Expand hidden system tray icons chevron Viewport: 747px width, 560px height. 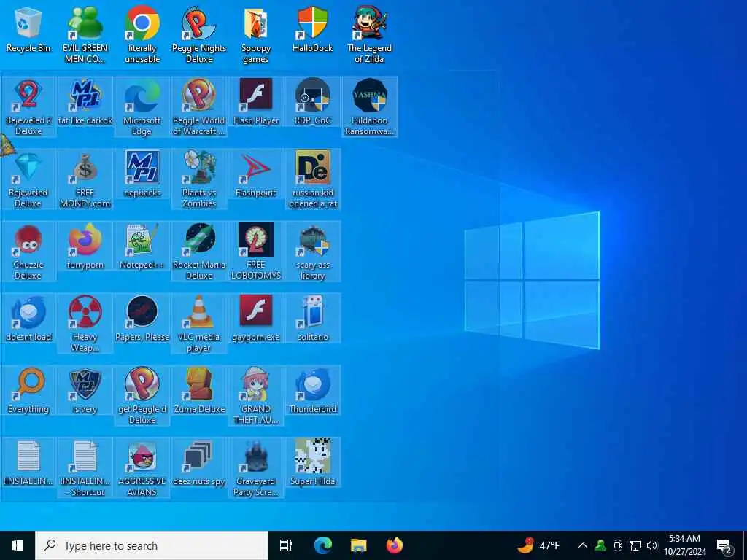[x=583, y=545]
